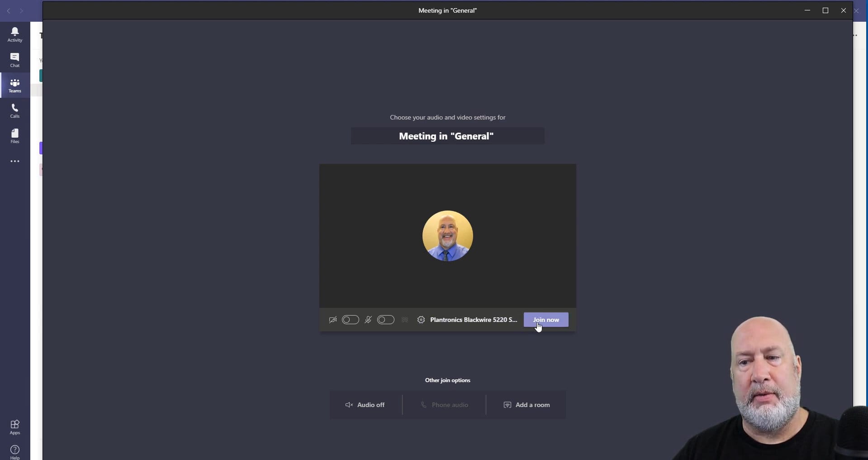This screenshot has width=868, height=460.
Task: Maximize the meeting window
Action: pyautogui.click(x=825, y=10)
